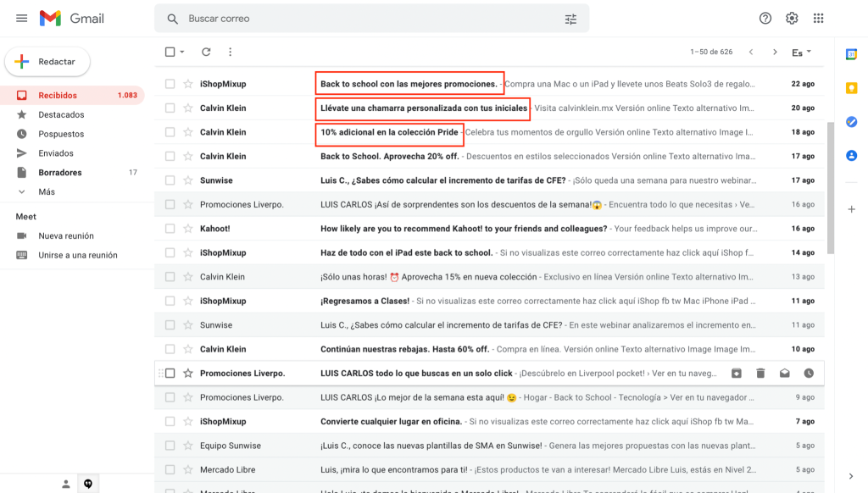Click the vertical inbox scrollbar

click(x=830, y=188)
